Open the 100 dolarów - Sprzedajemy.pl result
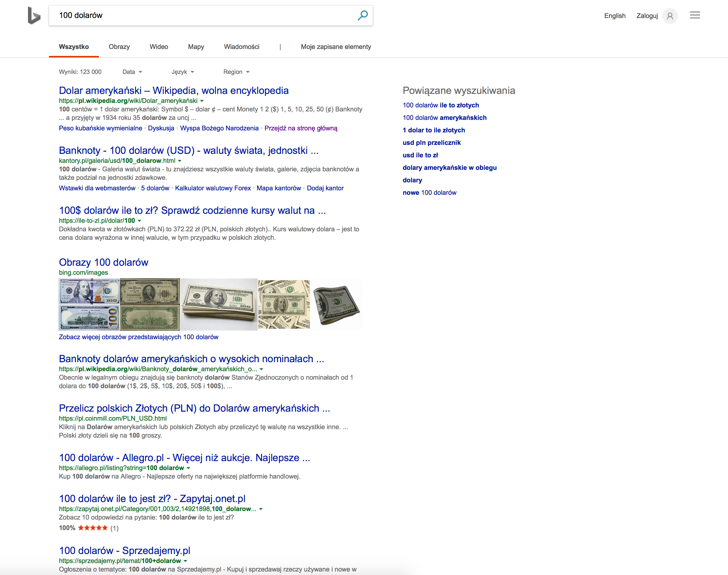Viewport: 728px width, 575px height. 125,551
